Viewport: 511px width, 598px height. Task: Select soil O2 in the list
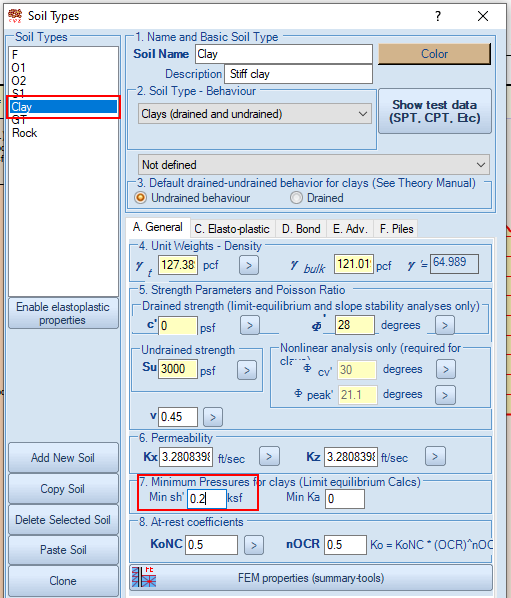pyautogui.click(x=63, y=80)
